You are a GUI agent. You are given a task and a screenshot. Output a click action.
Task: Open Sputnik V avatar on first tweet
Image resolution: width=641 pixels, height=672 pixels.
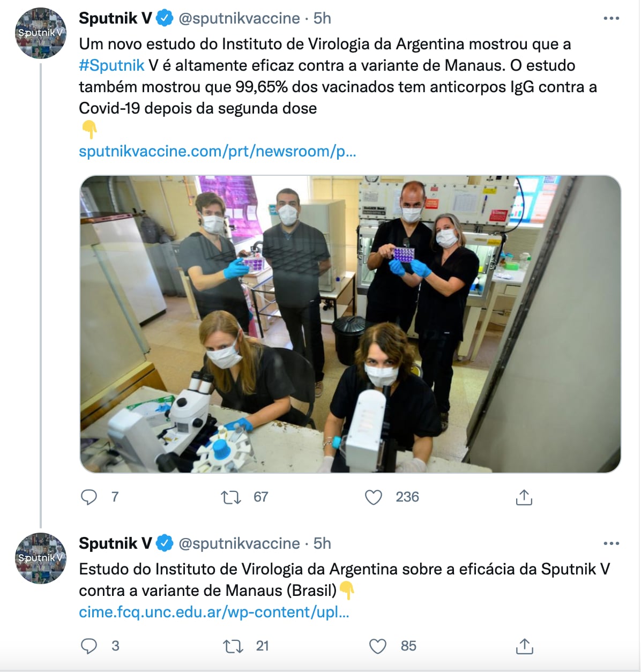click(x=41, y=33)
